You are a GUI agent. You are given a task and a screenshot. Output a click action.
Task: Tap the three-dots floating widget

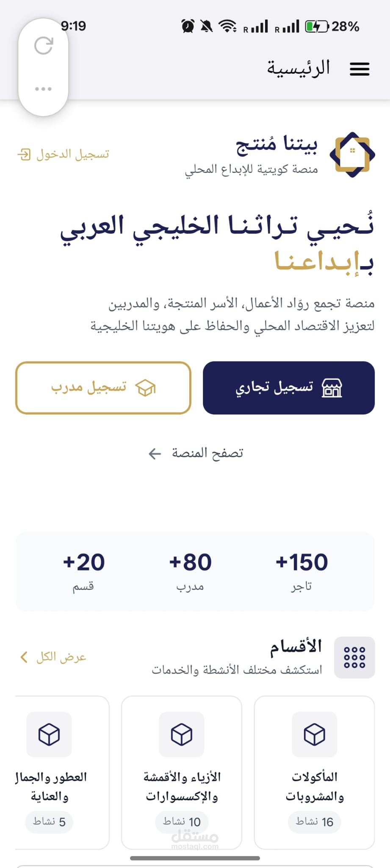click(x=43, y=89)
